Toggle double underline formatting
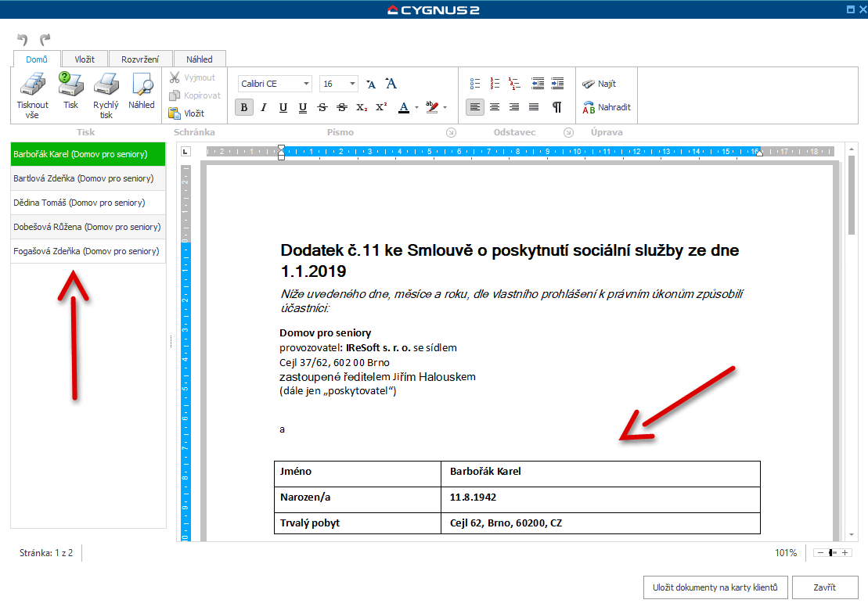The image size is (868, 607). (302, 107)
